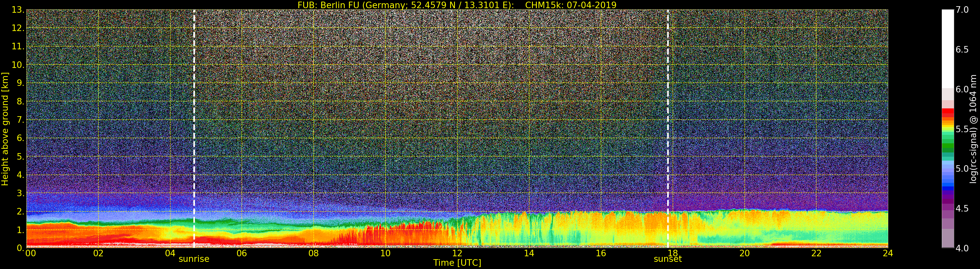Click the plot title for Berlin FU

tap(457, 5)
